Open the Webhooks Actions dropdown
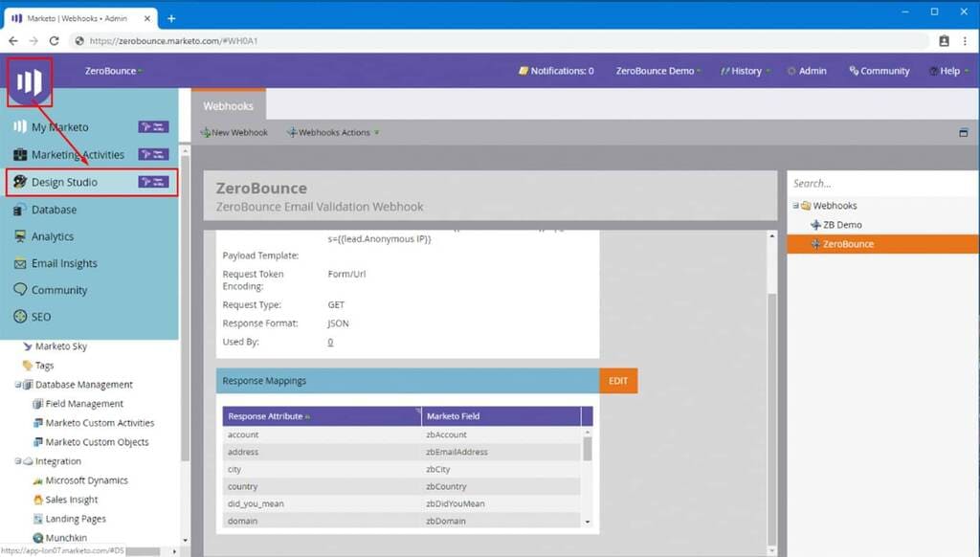 333,132
